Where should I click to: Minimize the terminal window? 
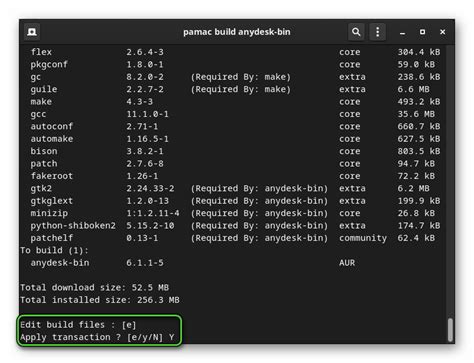coord(402,32)
